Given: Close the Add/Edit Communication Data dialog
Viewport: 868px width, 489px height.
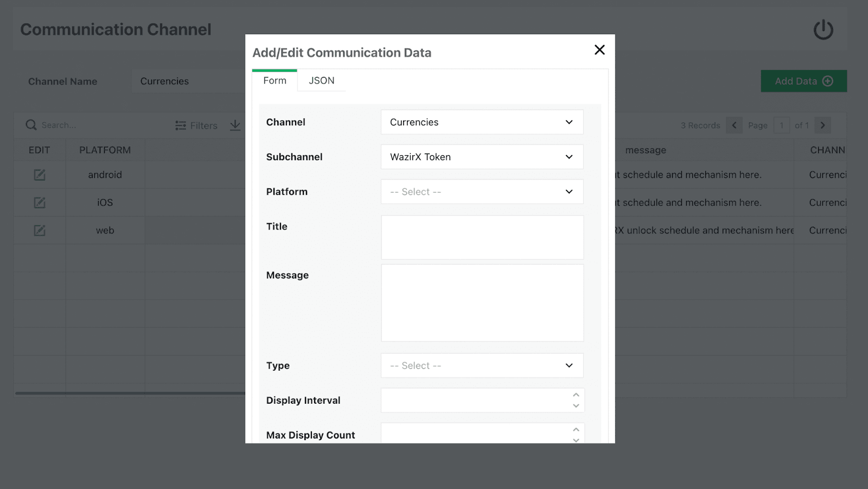Looking at the screenshot, I should pyautogui.click(x=599, y=50).
